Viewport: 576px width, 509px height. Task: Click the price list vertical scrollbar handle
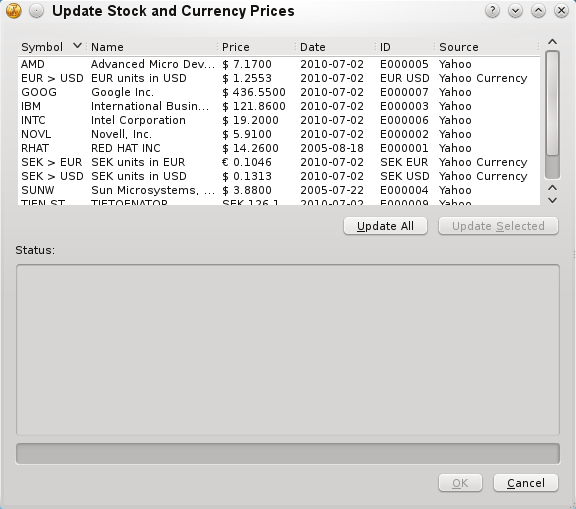[552, 103]
